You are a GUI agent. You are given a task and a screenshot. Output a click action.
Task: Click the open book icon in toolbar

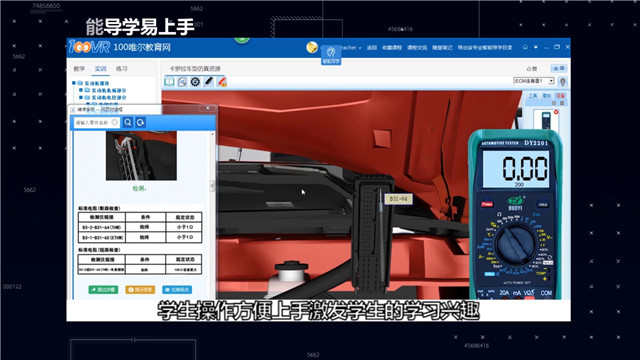(x=169, y=82)
